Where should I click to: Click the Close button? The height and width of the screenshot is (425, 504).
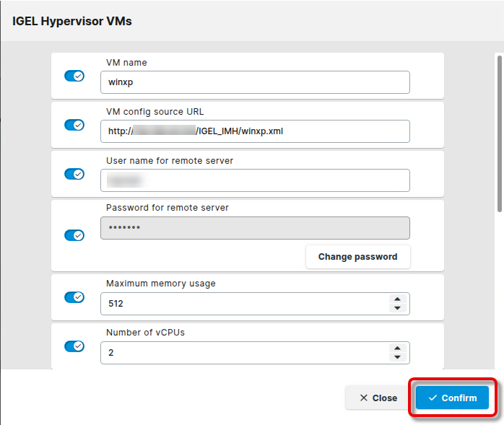pyautogui.click(x=378, y=398)
